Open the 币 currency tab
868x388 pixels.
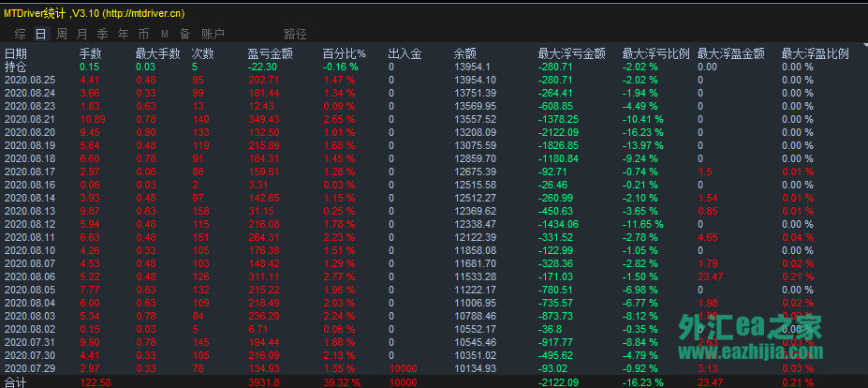pyautogui.click(x=143, y=34)
